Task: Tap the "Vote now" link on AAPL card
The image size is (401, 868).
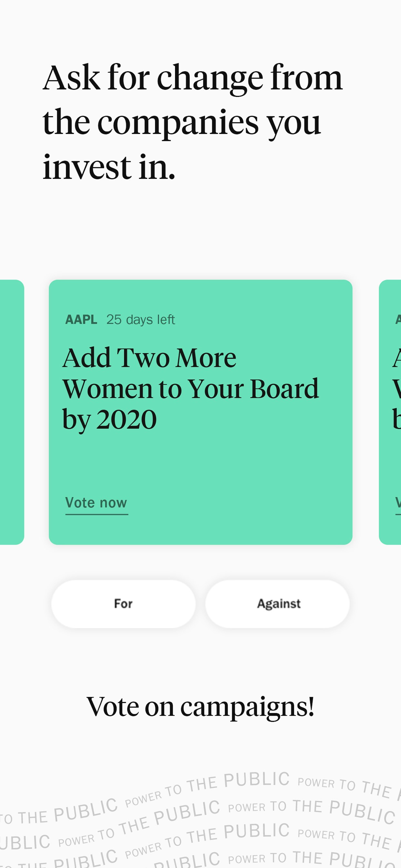Action: (96, 503)
